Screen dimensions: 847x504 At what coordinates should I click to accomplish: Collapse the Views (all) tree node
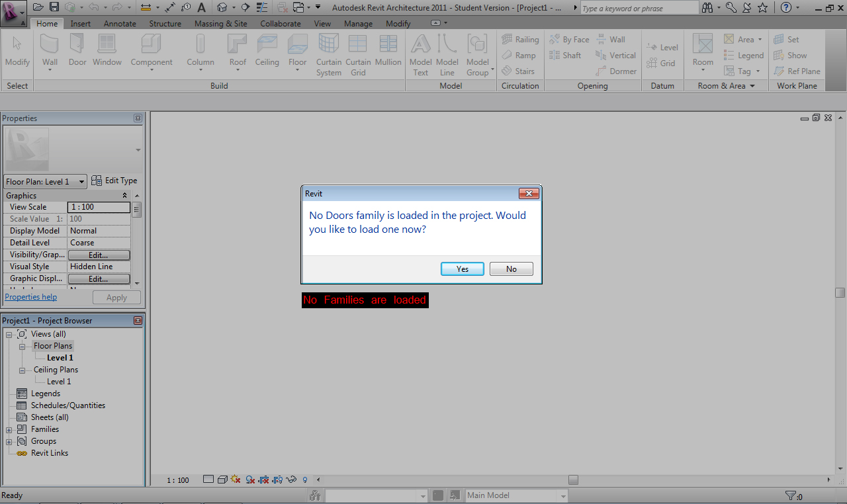click(9, 335)
